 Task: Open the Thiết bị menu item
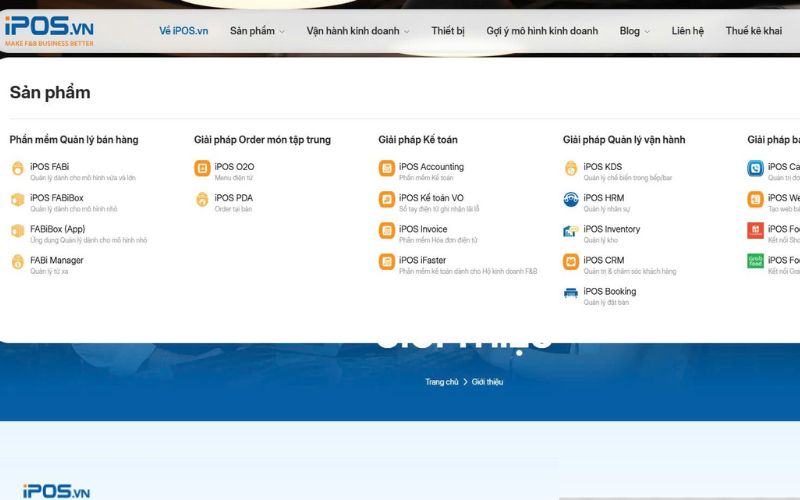[448, 31]
